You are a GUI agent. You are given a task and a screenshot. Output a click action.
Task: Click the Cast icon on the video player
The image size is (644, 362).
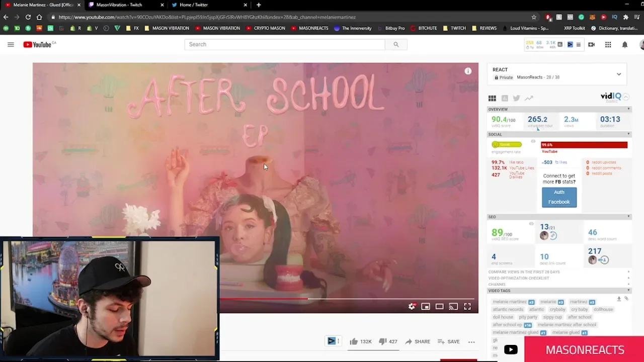453,306
